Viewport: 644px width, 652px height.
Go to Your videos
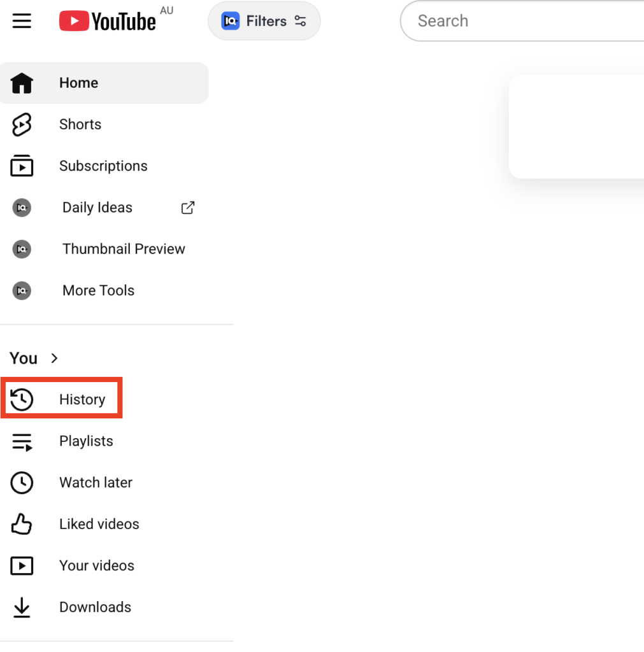pyautogui.click(x=96, y=565)
